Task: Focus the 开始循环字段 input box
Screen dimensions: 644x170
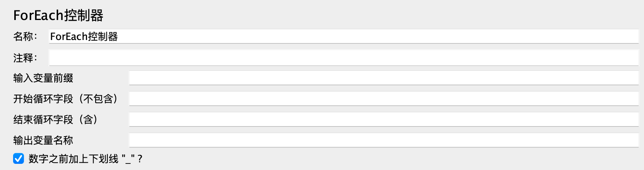Action: point(383,99)
